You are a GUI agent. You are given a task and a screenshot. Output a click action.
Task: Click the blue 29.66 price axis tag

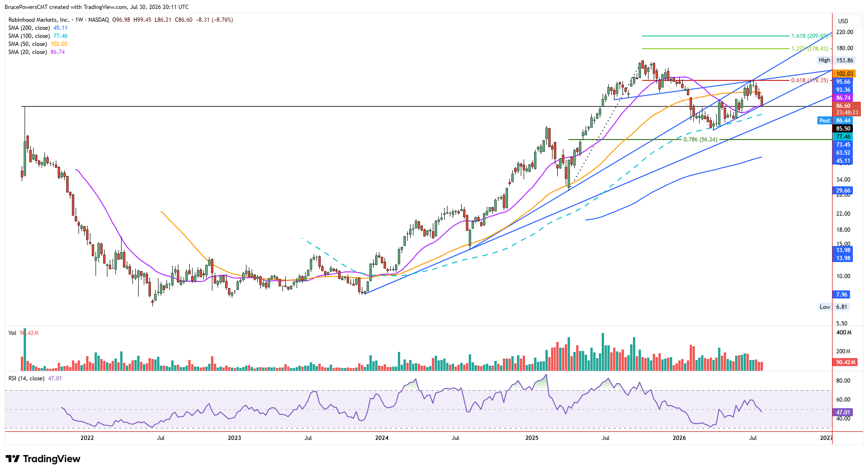pyautogui.click(x=843, y=191)
